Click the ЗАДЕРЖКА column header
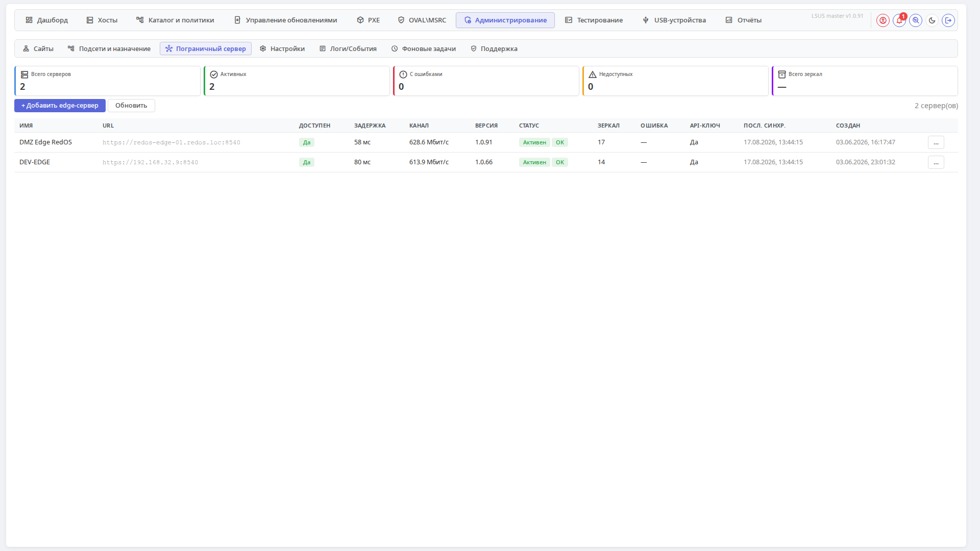Image resolution: width=980 pixels, height=551 pixels. (x=370, y=126)
